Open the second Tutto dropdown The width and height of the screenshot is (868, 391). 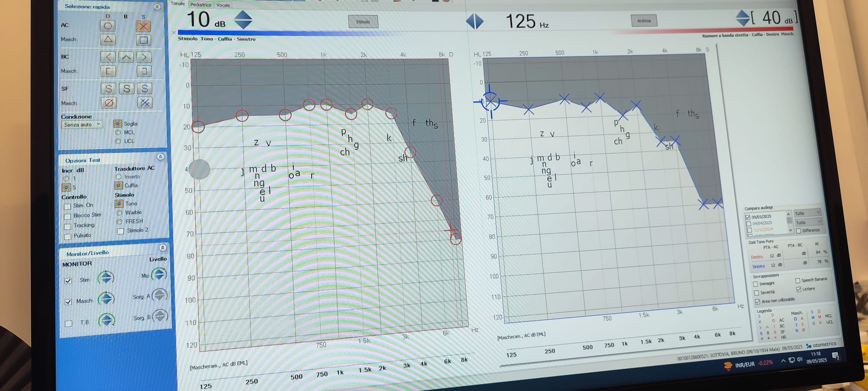pos(808,222)
